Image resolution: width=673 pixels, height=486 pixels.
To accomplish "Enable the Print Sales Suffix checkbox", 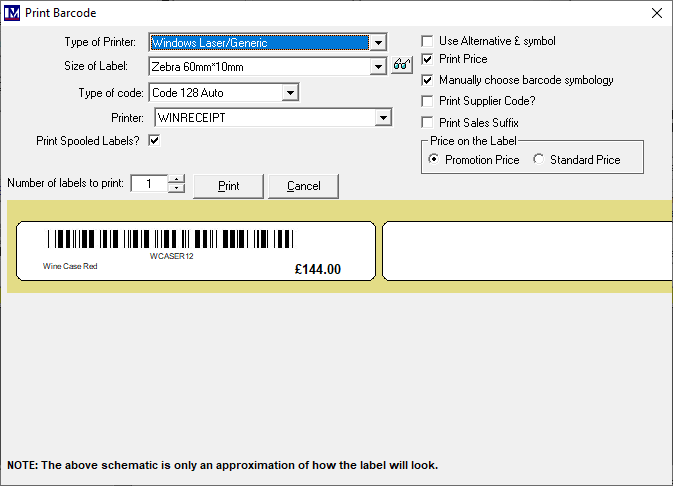I will (427, 123).
